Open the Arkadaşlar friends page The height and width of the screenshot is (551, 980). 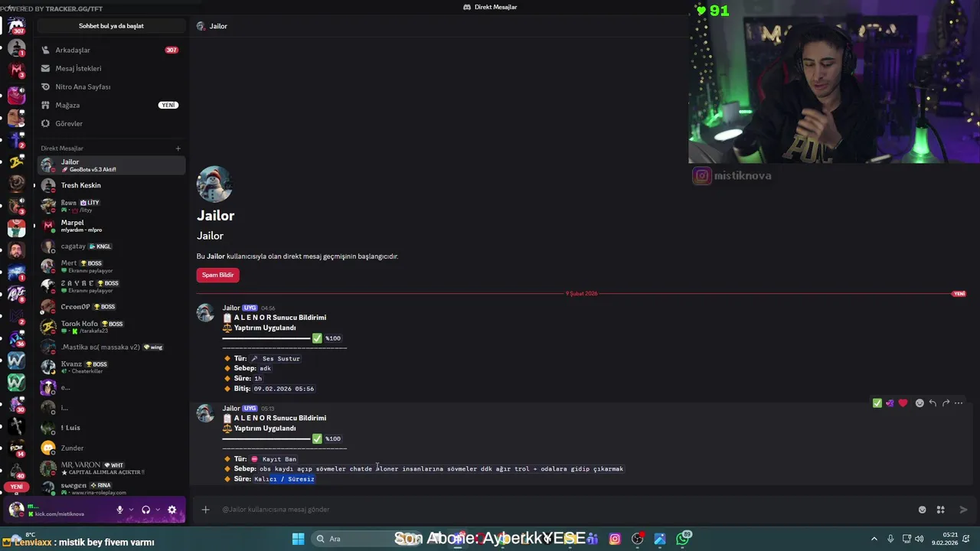[111, 50]
